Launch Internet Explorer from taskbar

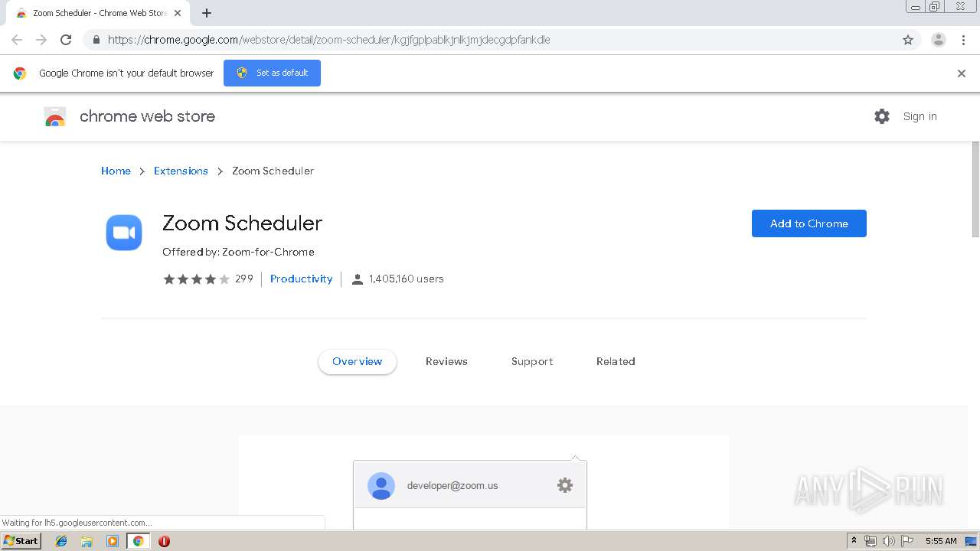pyautogui.click(x=61, y=541)
